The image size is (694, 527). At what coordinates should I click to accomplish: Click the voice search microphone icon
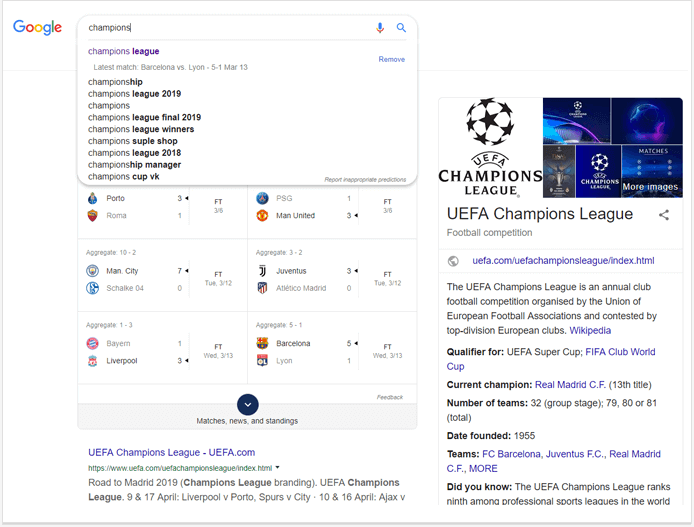point(380,28)
